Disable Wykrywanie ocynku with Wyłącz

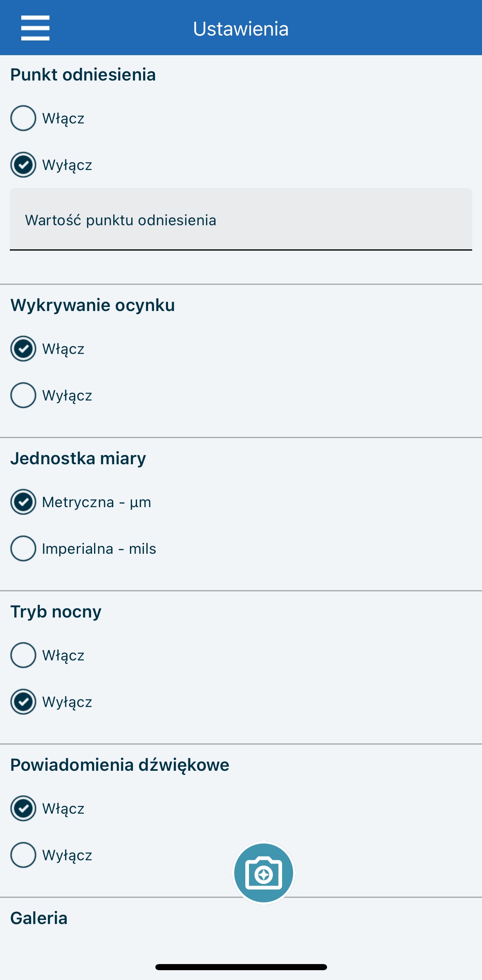(x=23, y=395)
